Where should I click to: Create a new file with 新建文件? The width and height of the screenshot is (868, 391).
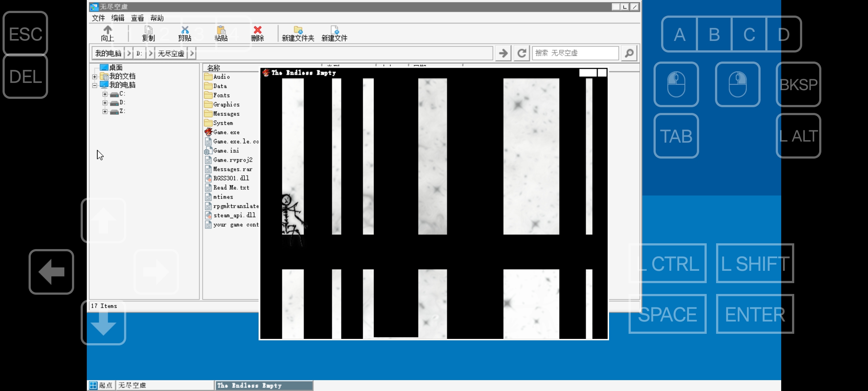[x=334, y=33]
